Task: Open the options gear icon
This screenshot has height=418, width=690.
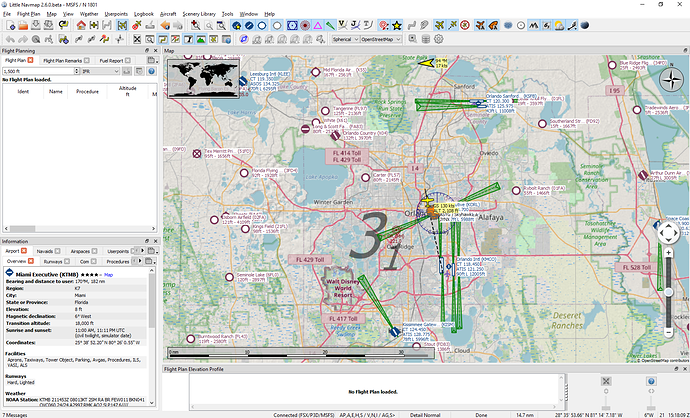Action: coord(438,39)
